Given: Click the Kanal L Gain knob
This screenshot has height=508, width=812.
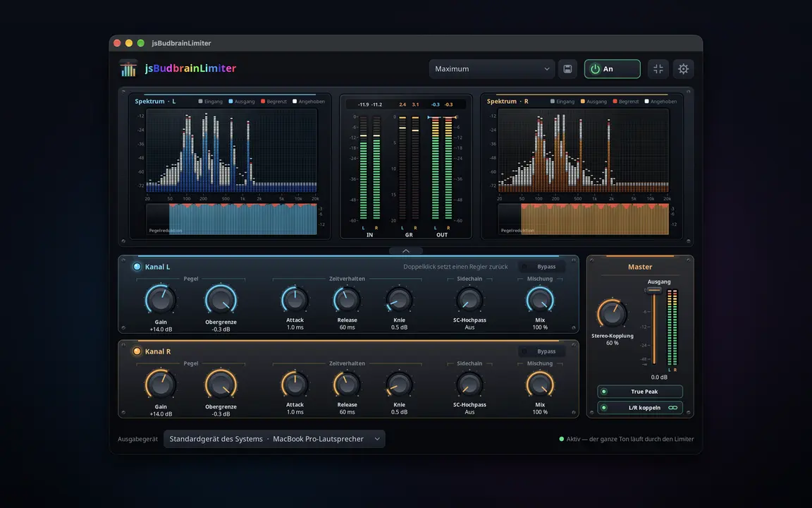Looking at the screenshot, I should point(161,300).
